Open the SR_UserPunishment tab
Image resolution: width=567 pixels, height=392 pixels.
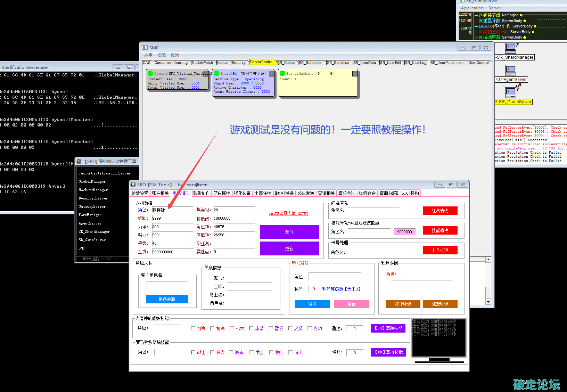[x=448, y=63]
